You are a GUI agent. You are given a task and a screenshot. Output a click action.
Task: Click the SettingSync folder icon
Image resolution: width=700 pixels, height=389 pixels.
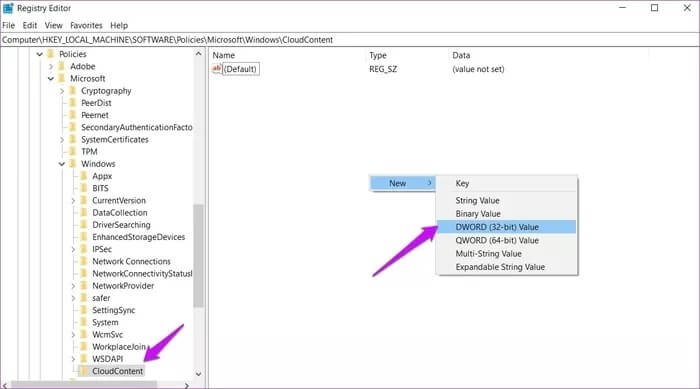(84, 310)
